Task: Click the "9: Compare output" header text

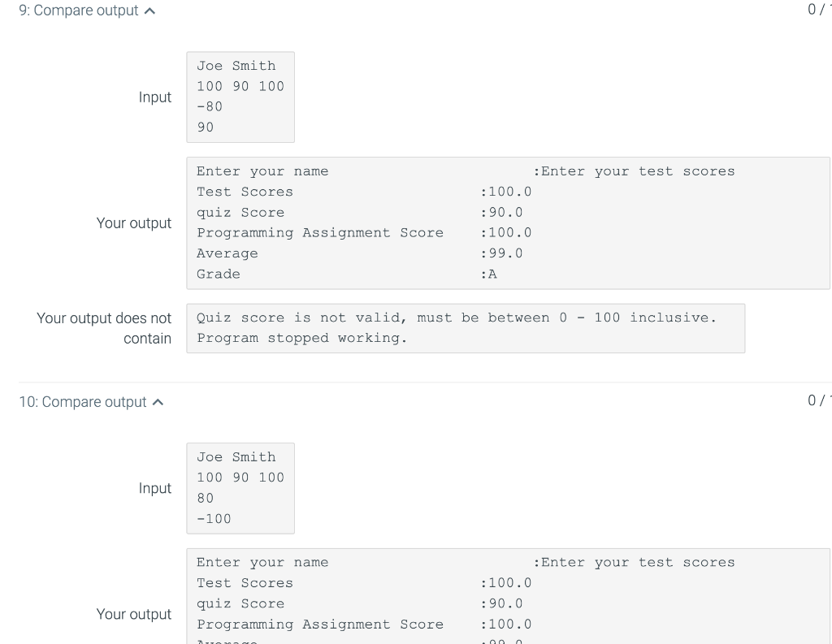Action: (x=79, y=11)
